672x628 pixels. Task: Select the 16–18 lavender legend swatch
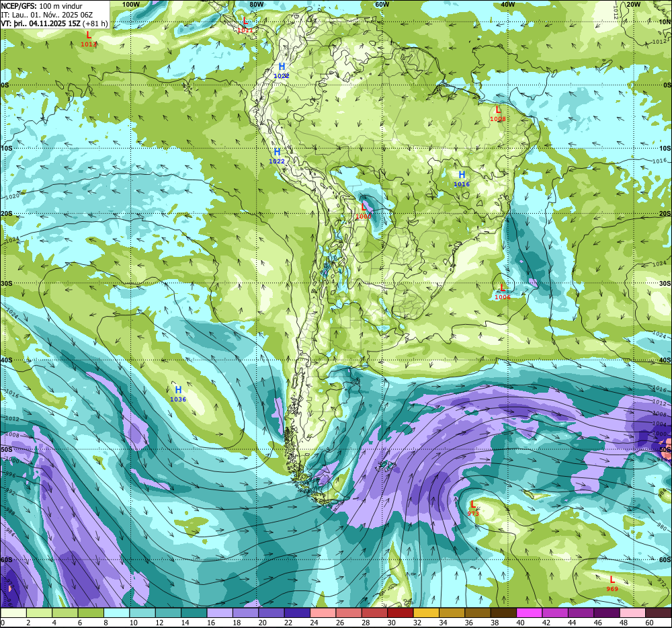[x=220, y=613]
